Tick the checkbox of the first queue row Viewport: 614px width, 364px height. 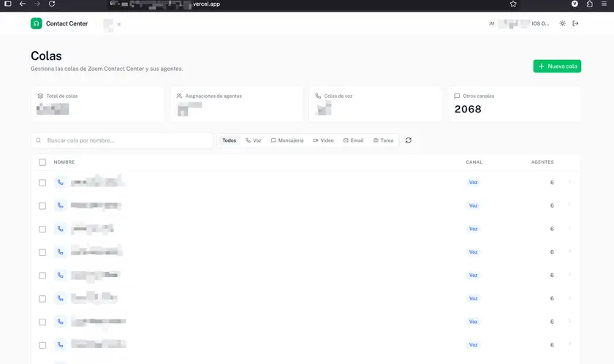[x=42, y=183]
